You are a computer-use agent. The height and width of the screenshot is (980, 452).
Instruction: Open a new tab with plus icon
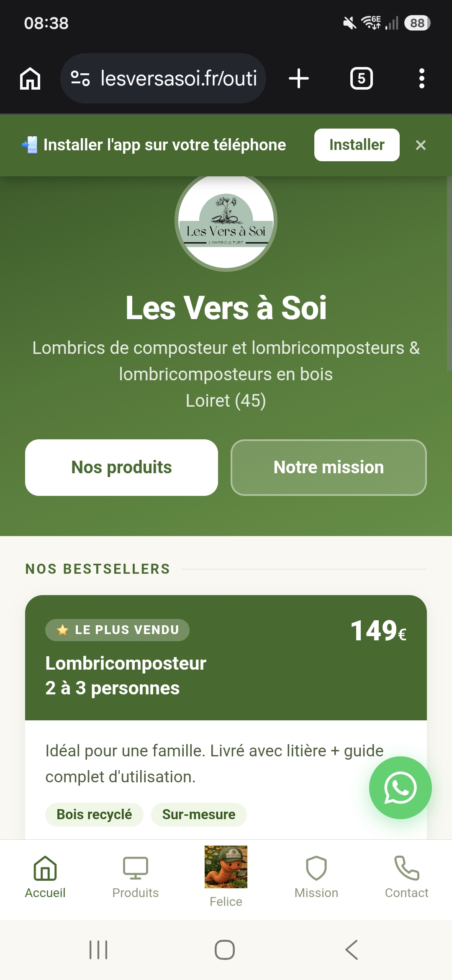click(299, 78)
